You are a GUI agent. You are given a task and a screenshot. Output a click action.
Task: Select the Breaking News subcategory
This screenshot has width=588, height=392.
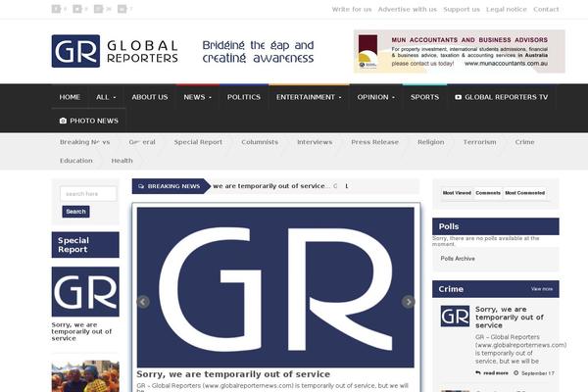point(84,142)
